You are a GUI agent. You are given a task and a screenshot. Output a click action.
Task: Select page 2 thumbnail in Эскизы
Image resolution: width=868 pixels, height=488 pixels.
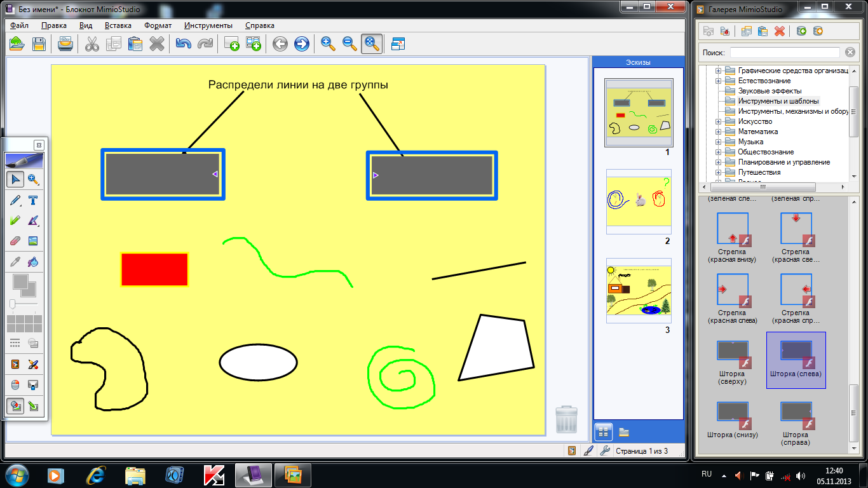[639, 201]
